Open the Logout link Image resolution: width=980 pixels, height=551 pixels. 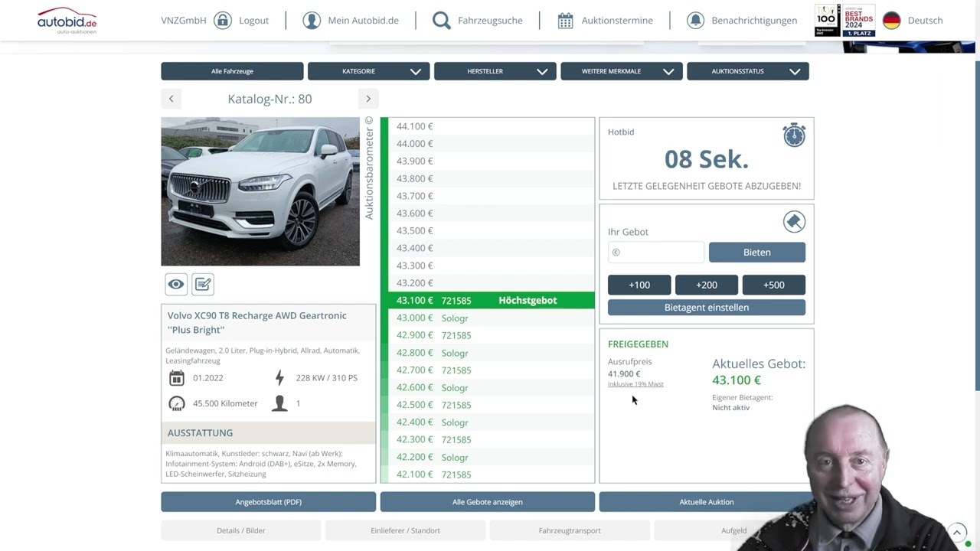pyautogui.click(x=253, y=21)
